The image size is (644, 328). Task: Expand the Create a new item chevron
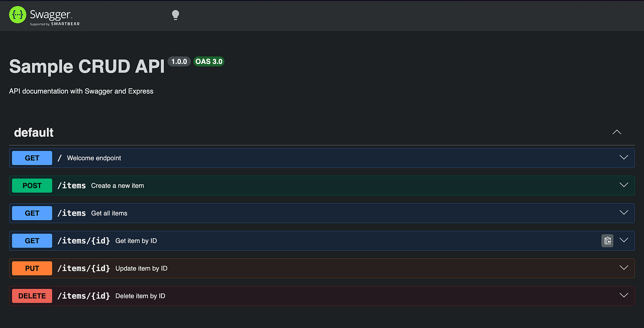click(624, 185)
